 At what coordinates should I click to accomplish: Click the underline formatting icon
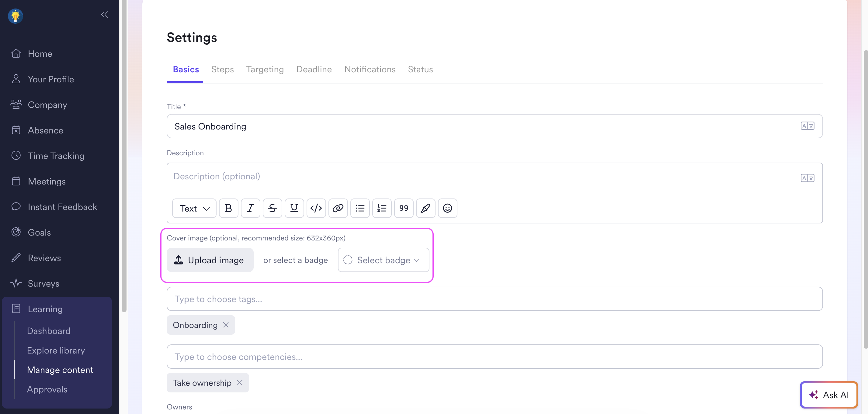tap(294, 208)
